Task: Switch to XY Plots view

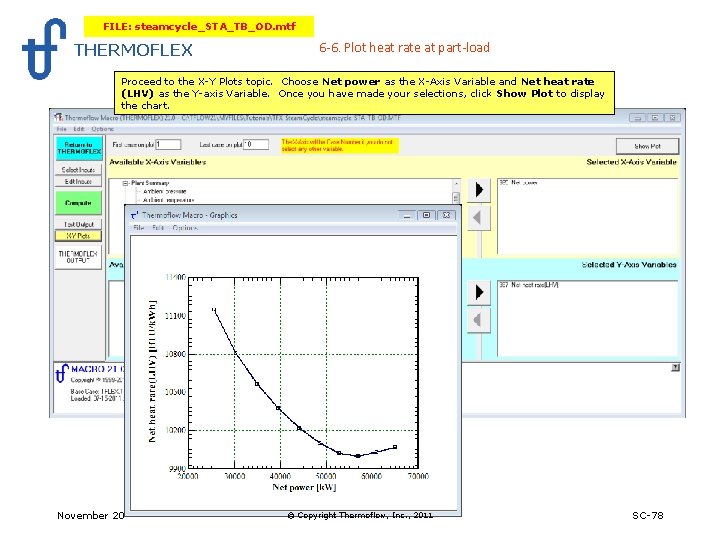Action: tap(78, 236)
